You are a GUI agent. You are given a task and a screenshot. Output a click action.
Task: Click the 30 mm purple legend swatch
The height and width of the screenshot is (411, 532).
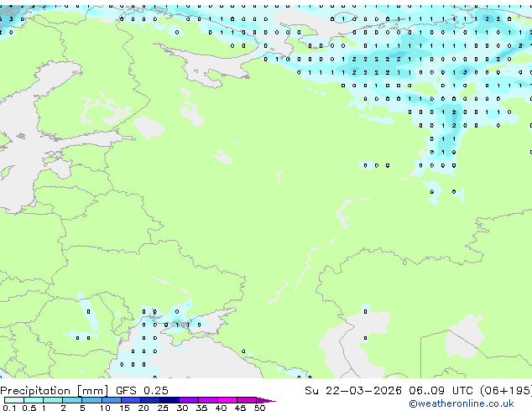[189, 400]
